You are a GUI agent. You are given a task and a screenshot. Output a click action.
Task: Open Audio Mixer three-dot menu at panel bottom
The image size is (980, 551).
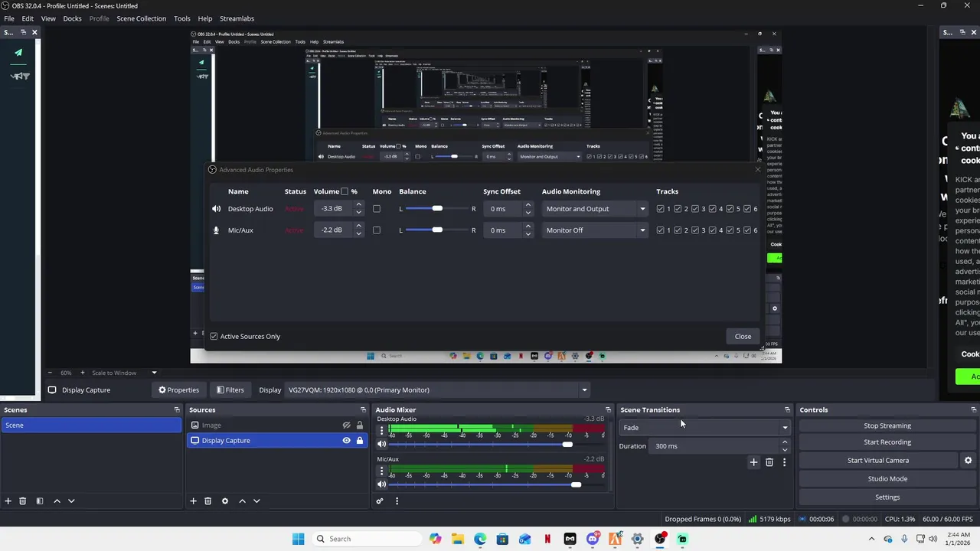point(397,501)
